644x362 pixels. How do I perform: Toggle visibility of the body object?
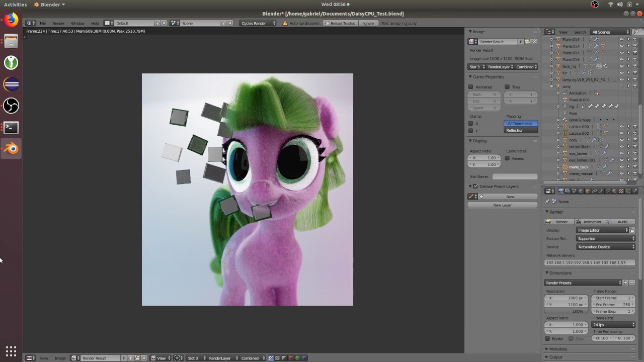click(621, 140)
